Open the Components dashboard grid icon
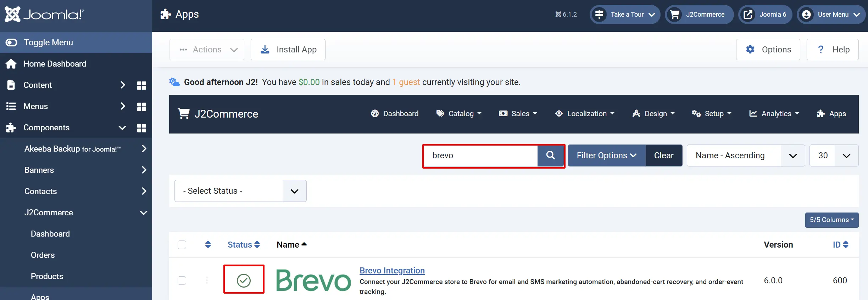Screen dimensions: 868x300 coord(141,128)
